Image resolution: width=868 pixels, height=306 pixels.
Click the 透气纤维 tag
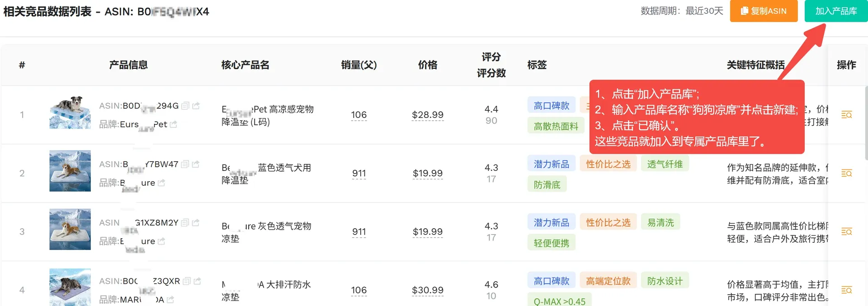pyautogui.click(x=665, y=164)
